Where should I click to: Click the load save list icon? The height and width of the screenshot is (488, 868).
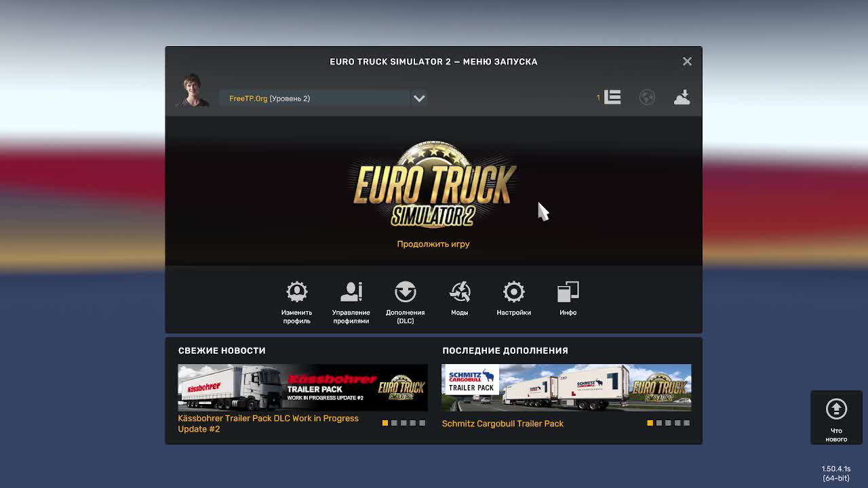(612, 98)
